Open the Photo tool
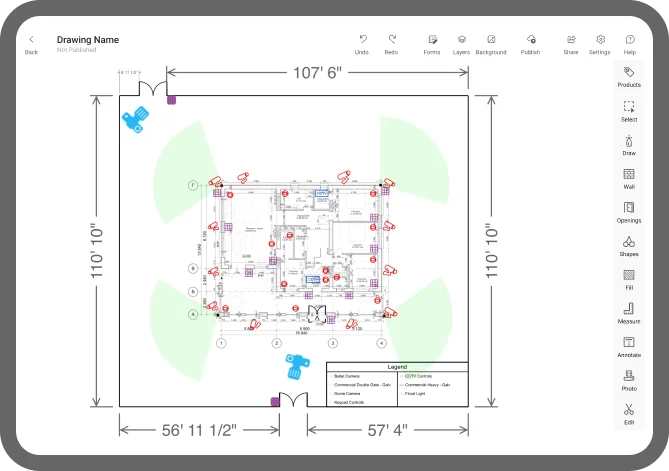This screenshot has height=471, width=669. (x=629, y=381)
